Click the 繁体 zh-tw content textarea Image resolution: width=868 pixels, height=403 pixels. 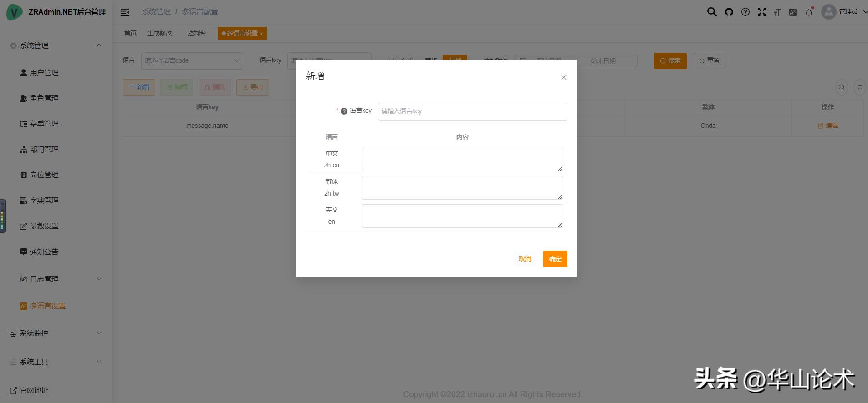(462, 188)
